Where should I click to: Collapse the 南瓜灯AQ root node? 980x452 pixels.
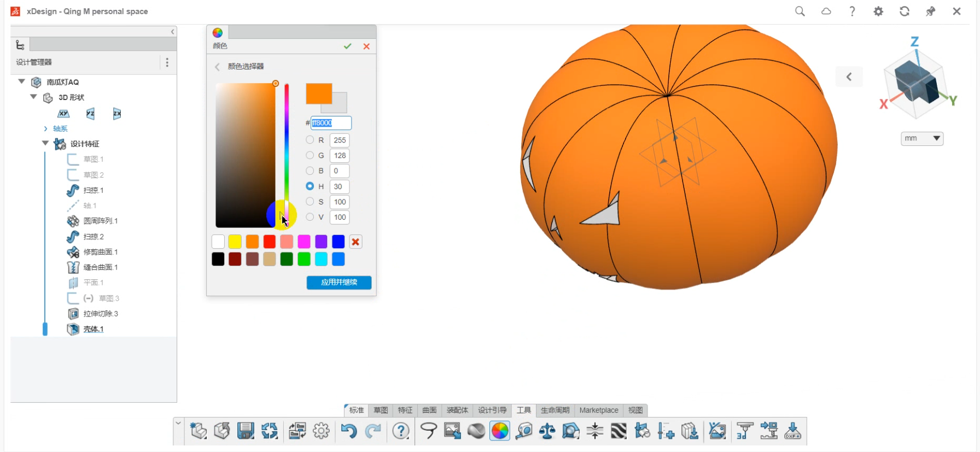(x=21, y=81)
